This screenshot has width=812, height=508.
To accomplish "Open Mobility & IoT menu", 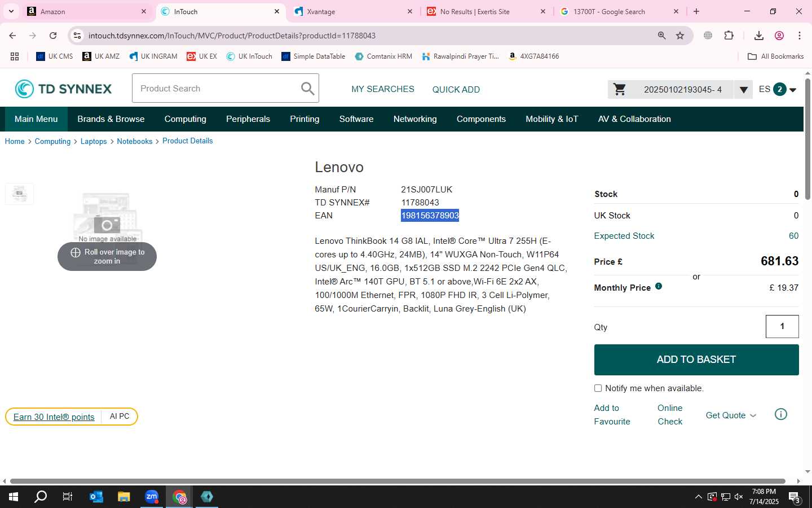I will tap(552, 119).
